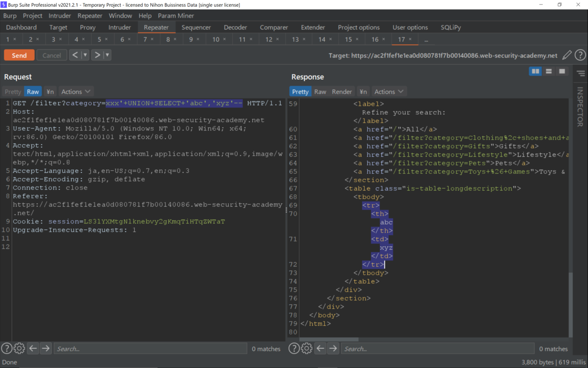Click the 'abc' value in response
Screen dimensions: 588x368
point(387,222)
